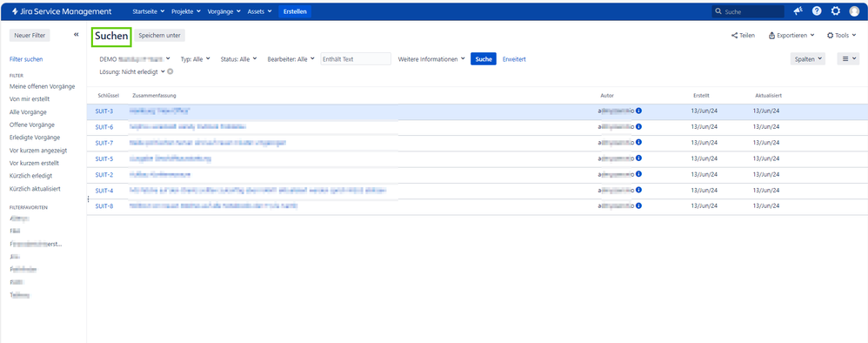Open the Assets menu
Image resolution: width=868 pixels, height=343 pixels.
260,11
